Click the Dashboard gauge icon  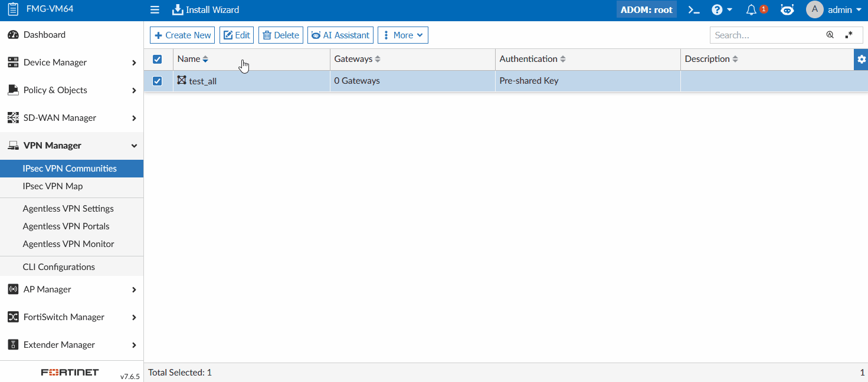click(x=13, y=35)
